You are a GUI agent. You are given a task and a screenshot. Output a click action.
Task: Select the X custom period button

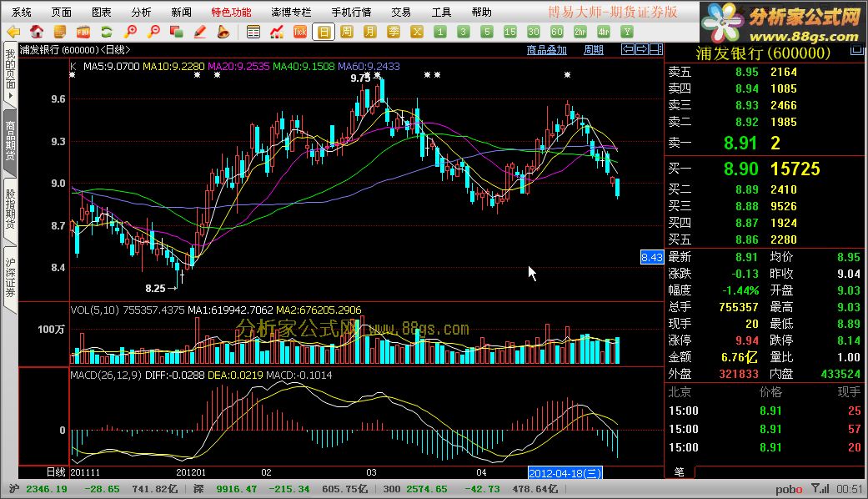[416, 32]
